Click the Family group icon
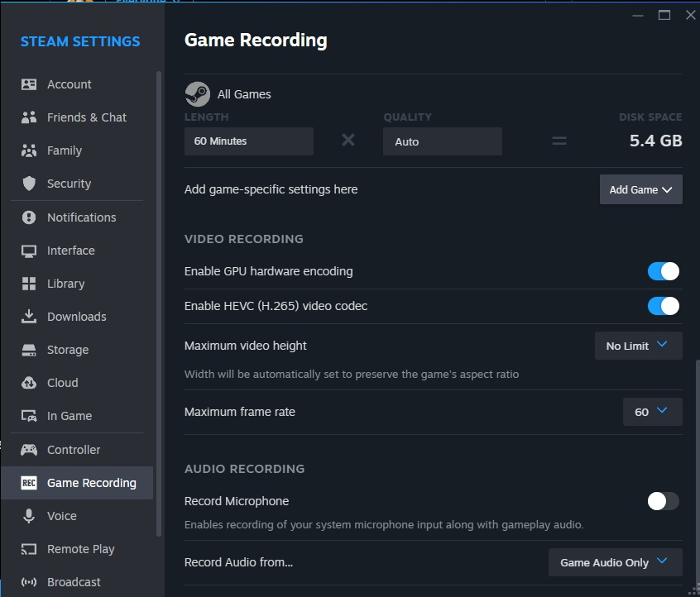This screenshot has height=597, width=700. (x=29, y=150)
